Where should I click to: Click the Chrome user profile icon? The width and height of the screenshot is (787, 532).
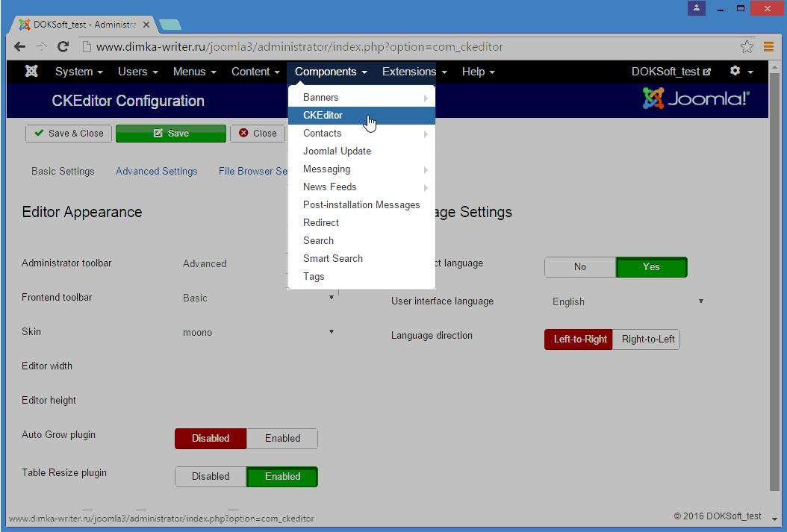[696, 8]
